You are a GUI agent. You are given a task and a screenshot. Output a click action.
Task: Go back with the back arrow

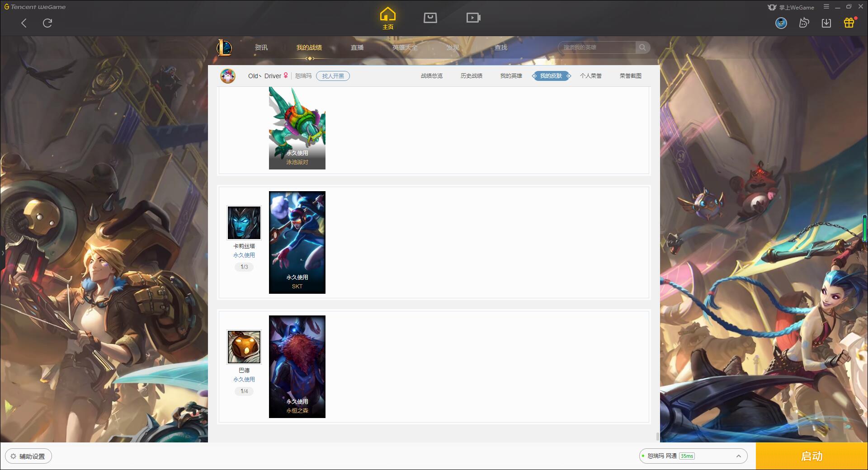coord(24,23)
